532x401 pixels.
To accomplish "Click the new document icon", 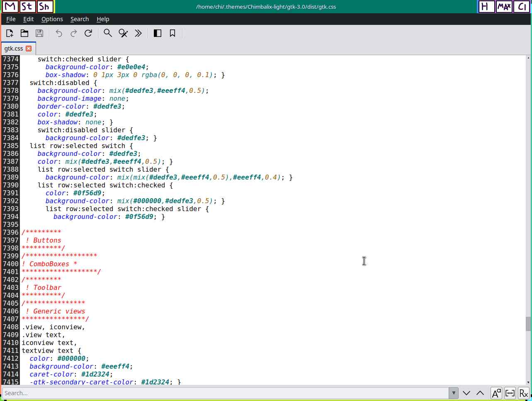I will click(10, 33).
